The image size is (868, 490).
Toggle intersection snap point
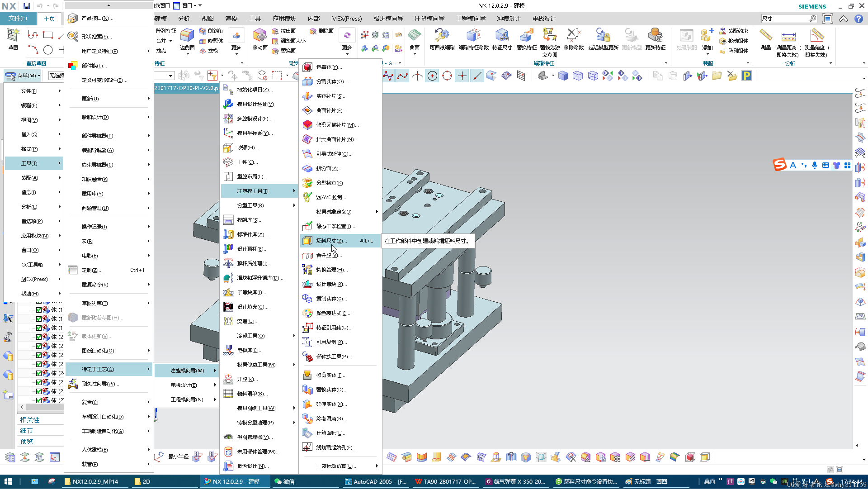point(417,76)
